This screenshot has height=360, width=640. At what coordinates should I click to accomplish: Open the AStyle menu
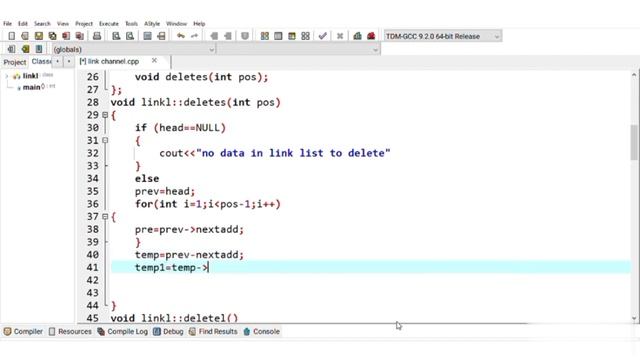pyautogui.click(x=152, y=24)
